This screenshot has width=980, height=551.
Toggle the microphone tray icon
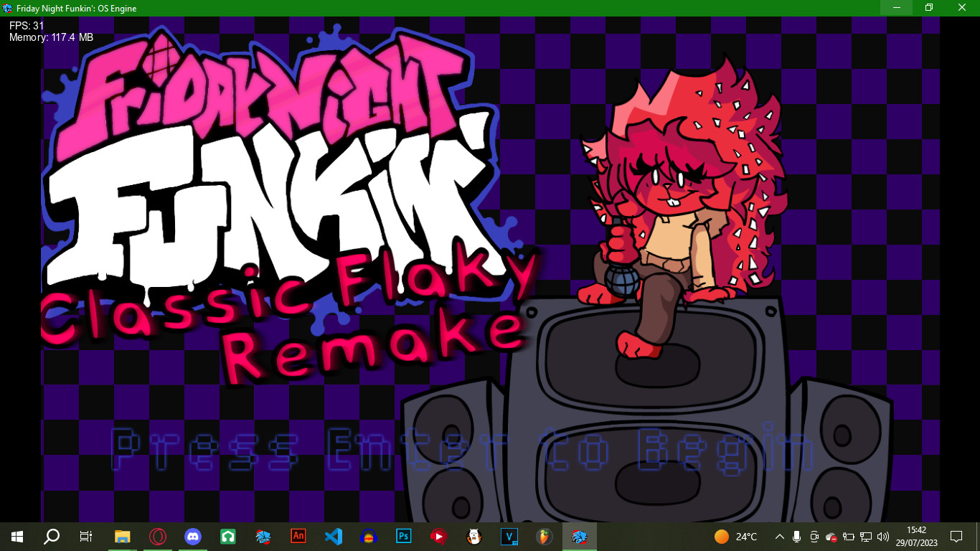798,536
